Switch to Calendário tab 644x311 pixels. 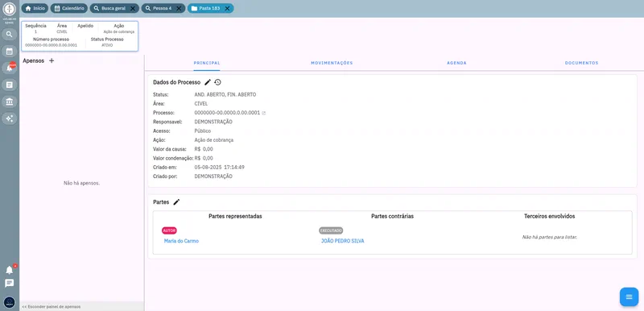[69, 8]
